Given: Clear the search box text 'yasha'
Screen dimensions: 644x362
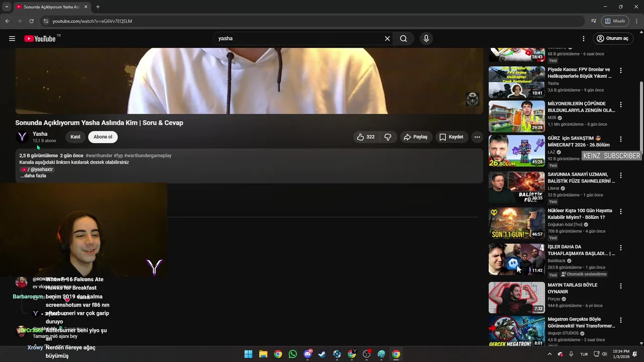Looking at the screenshot, I should point(387,39).
